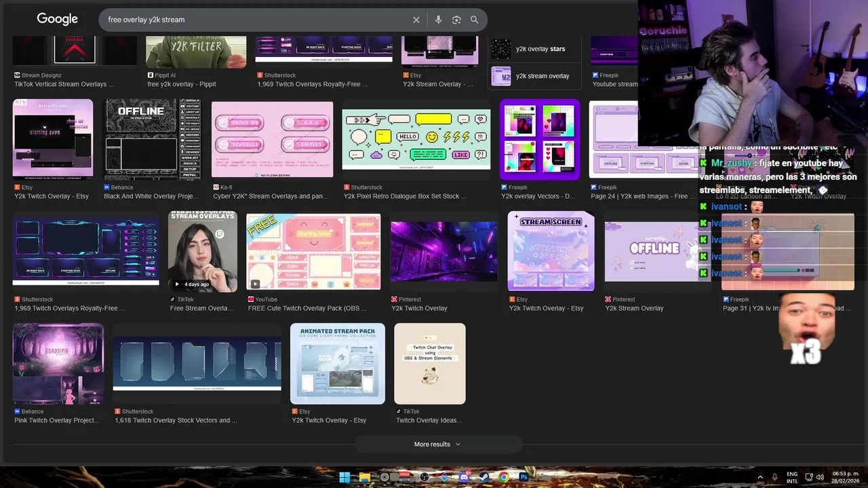The image size is (868, 488).
Task: View blue neon Shutterstock overlay thumbnail
Action: click(x=86, y=251)
